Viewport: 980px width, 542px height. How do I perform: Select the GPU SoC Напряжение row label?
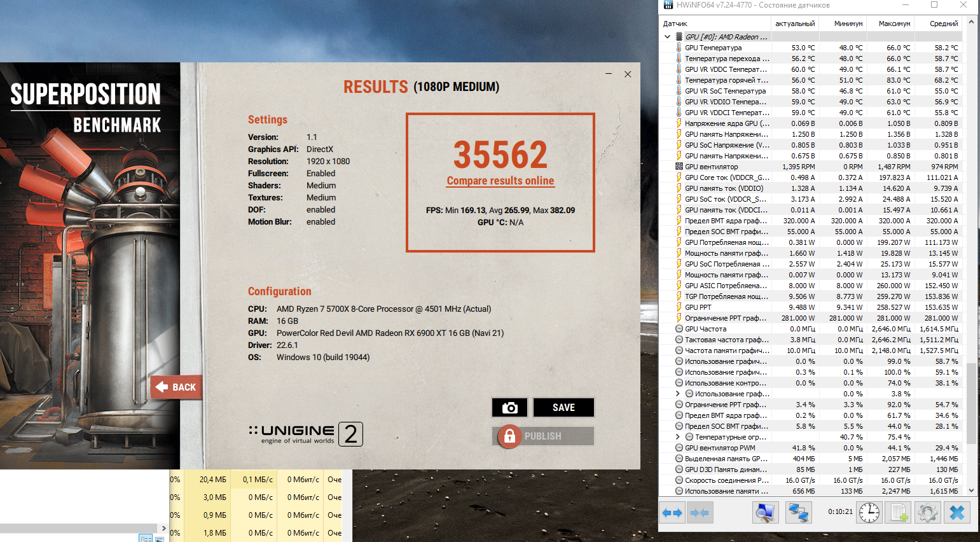point(727,145)
